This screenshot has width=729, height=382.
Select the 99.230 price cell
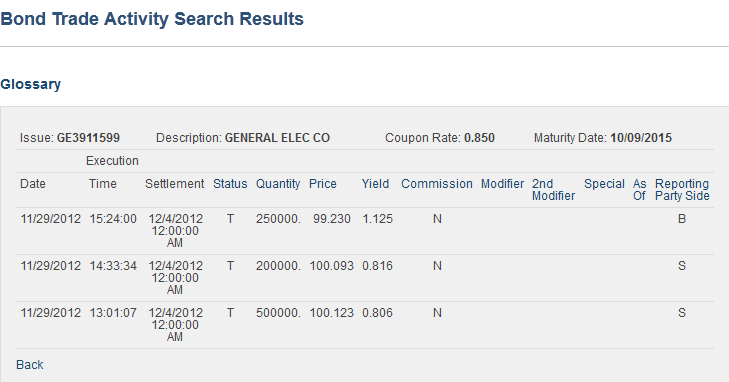pos(331,219)
